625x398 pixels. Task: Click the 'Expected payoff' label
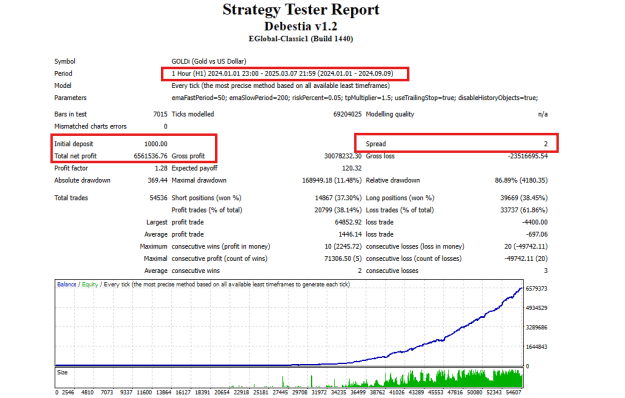tap(195, 168)
